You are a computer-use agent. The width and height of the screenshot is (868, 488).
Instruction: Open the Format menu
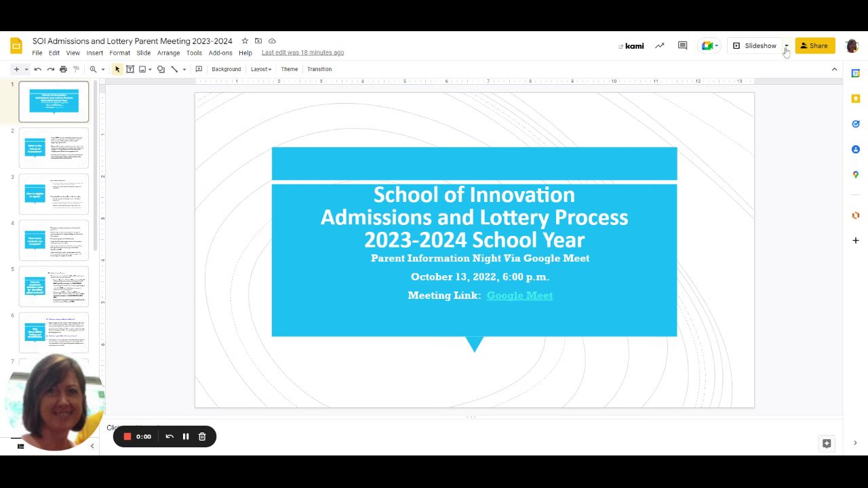click(120, 53)
